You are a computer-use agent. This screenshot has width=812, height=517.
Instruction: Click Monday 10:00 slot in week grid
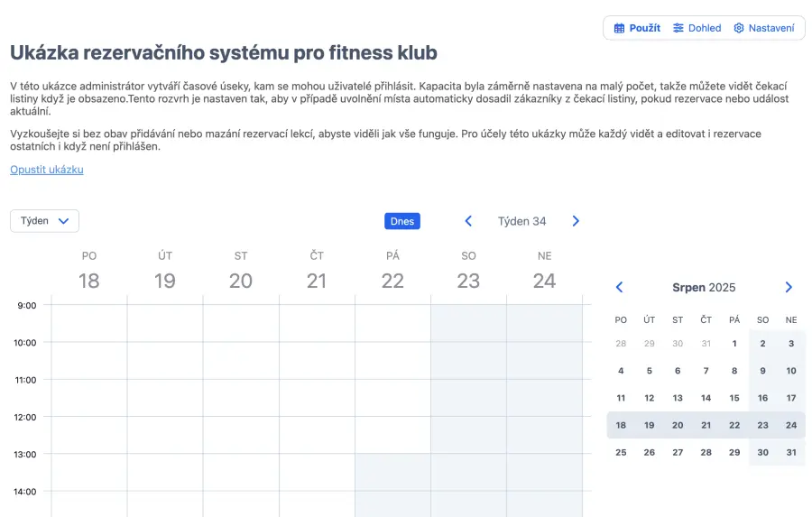89,361
